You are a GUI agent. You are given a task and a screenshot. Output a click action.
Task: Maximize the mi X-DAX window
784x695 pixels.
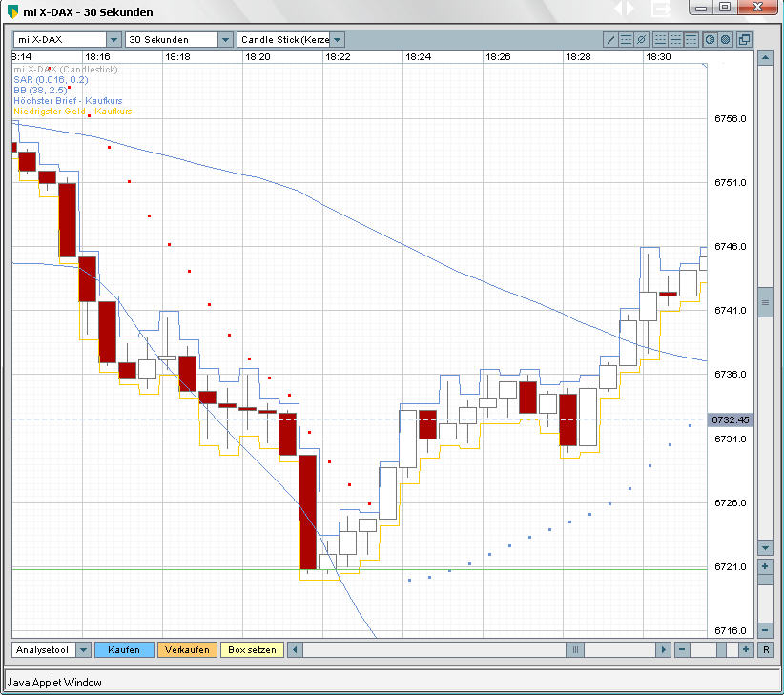[724, 8]
